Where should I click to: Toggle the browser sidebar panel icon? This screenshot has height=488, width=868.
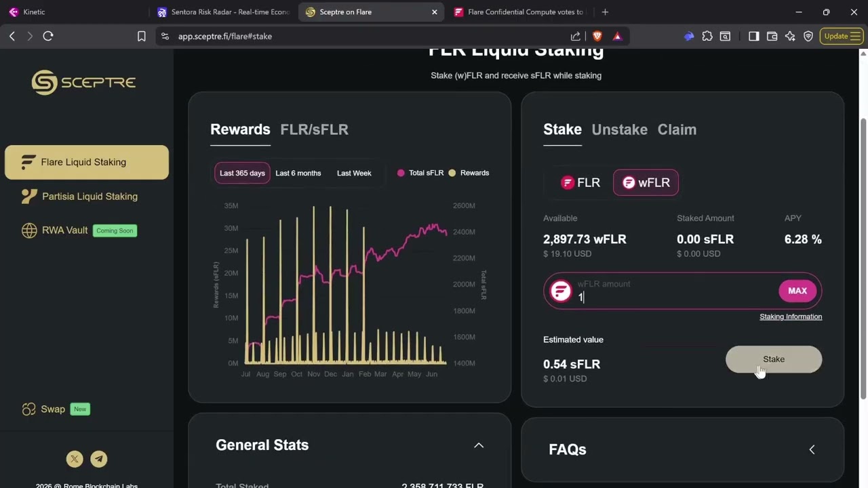pos(754,36)
